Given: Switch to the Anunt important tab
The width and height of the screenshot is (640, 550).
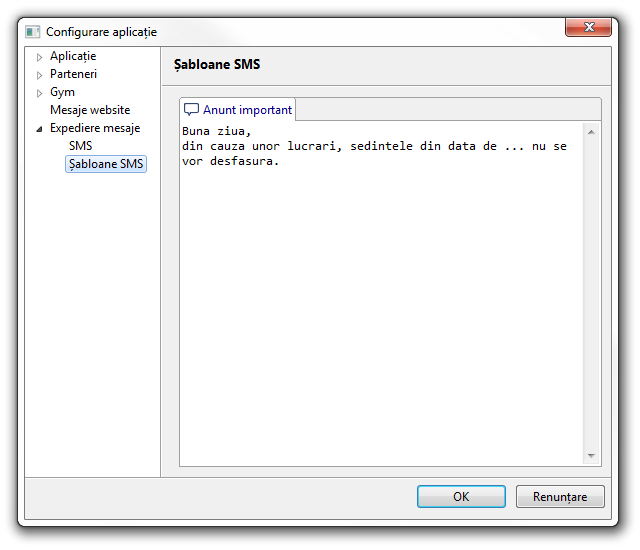Looking at the screenshot, I should click(x=247, y=110).
